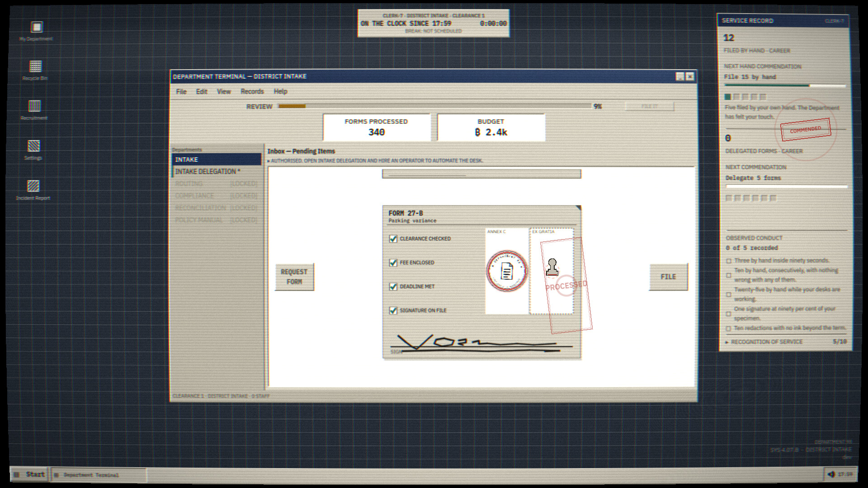Check 'Ten redactions with no ink' conduct box
The height and width of the screenshot is (488, 868).
(729, 328)
